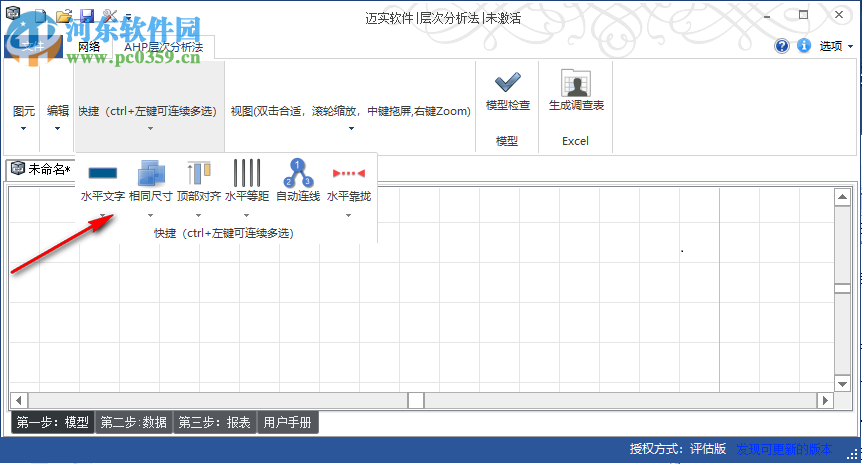Switch to the 网络 ribbon tab

click(89, 47)
